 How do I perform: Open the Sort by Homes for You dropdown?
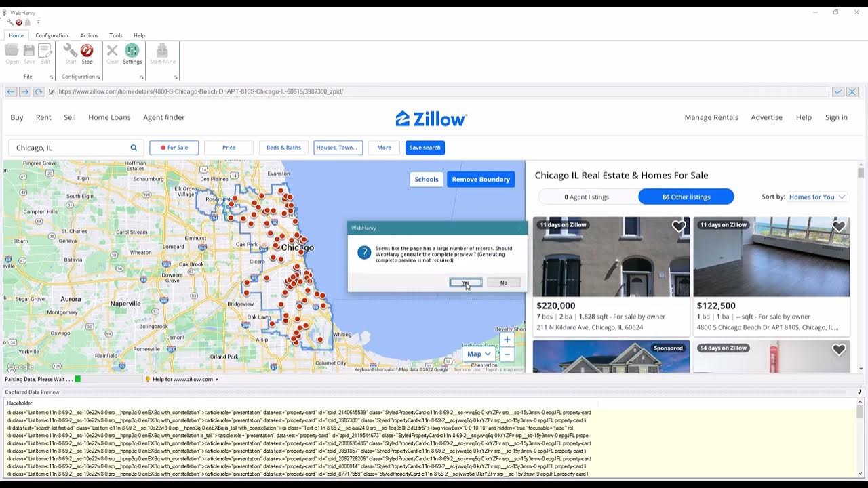(x=817, y=197)
